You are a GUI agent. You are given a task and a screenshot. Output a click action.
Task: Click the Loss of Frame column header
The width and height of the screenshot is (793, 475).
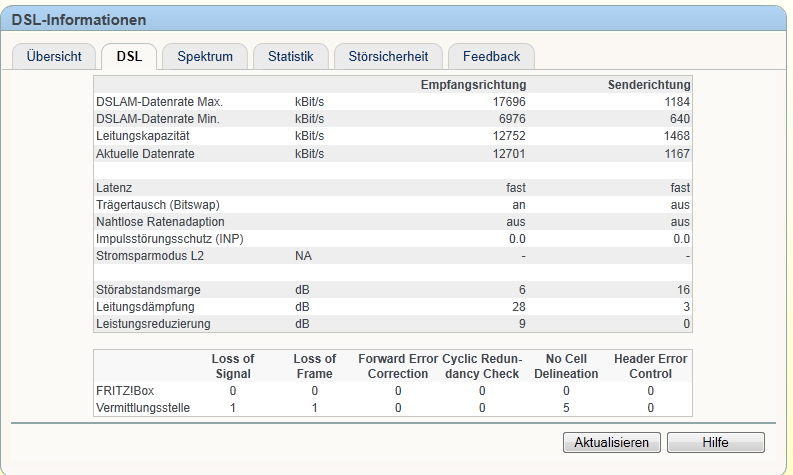(315, 366)
